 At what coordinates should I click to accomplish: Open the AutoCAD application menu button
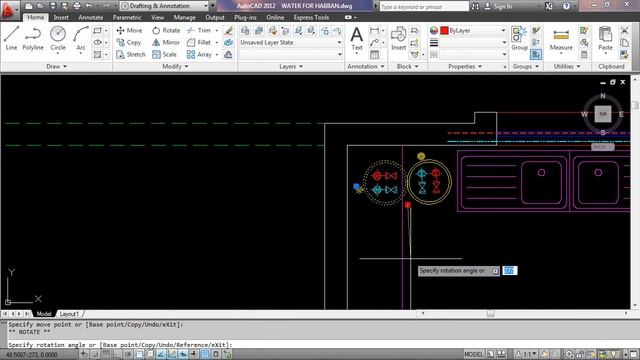pyautogui.click(x=9, y=10)
